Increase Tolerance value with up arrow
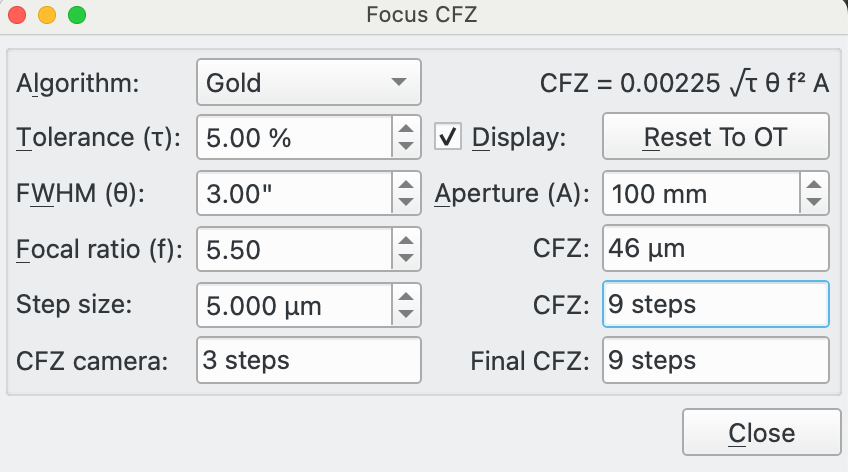 pyautogui.click(x=405, y=127)
